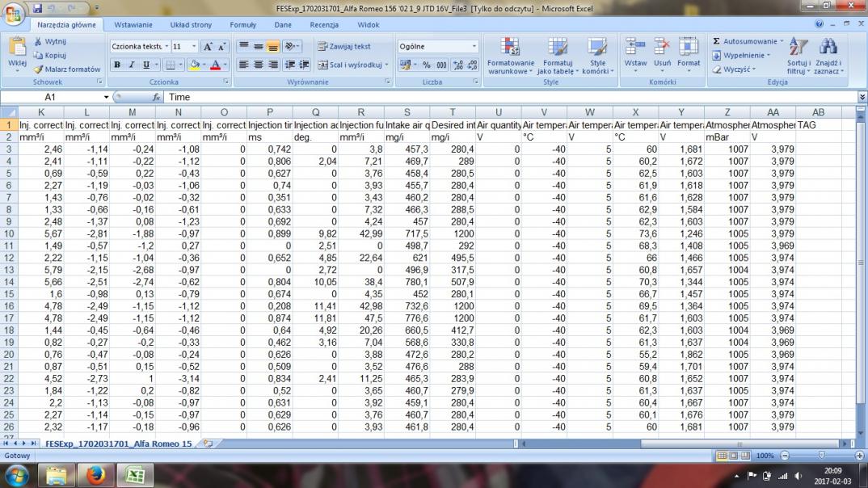Decrease decimal places
The image size is (868, 488).
472,65
